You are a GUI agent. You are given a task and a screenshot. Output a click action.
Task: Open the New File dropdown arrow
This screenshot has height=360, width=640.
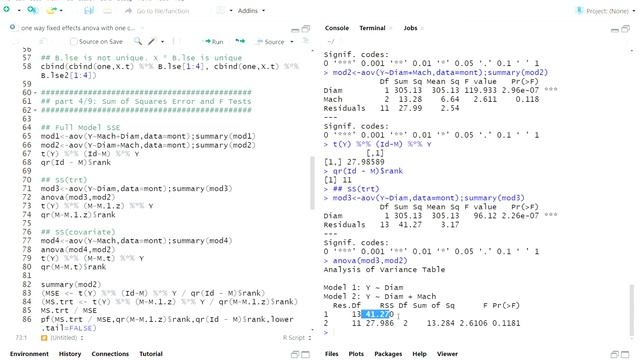point(19,10)
